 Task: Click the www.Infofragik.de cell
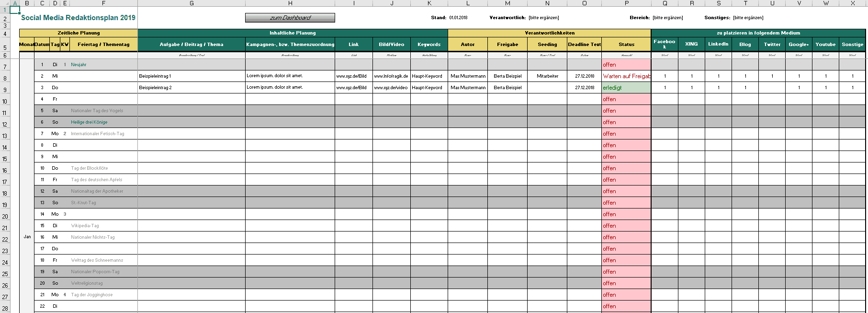[x=391, y=76]
